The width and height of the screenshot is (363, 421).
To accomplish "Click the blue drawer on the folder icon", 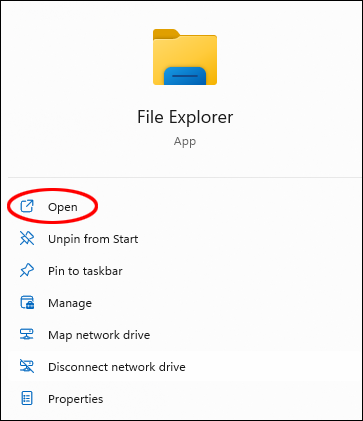I will point(185,76).
